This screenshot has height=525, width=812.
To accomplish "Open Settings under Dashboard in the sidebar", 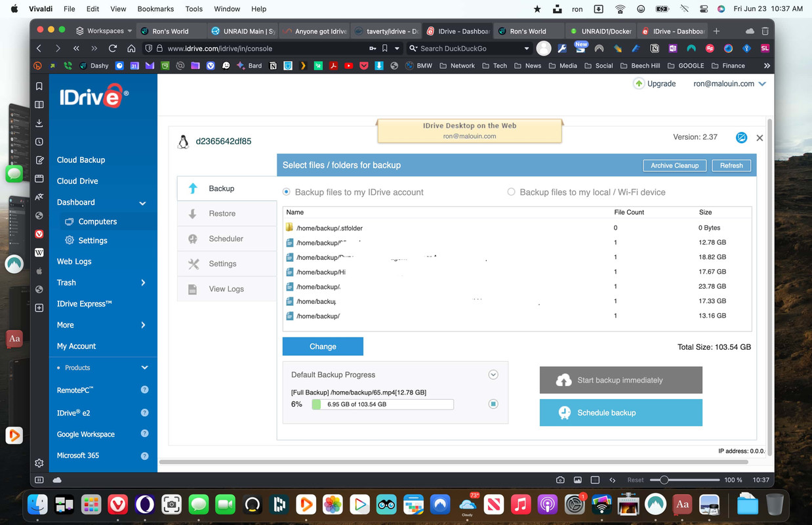I will (92, 241).
